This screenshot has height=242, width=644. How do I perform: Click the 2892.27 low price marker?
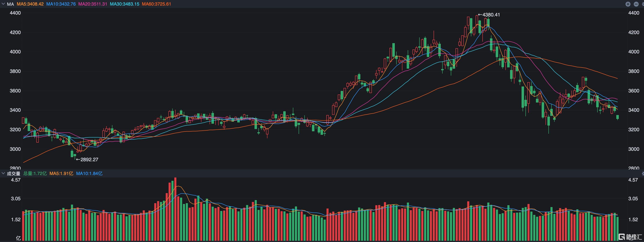pyautogui.click(x=87, y=160)
